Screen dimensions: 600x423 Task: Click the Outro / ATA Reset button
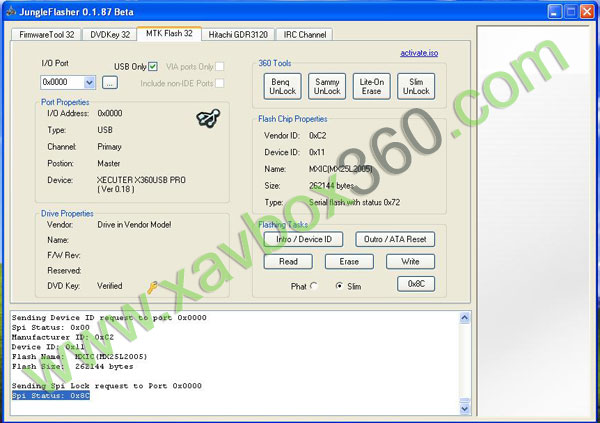click(395, 239)
